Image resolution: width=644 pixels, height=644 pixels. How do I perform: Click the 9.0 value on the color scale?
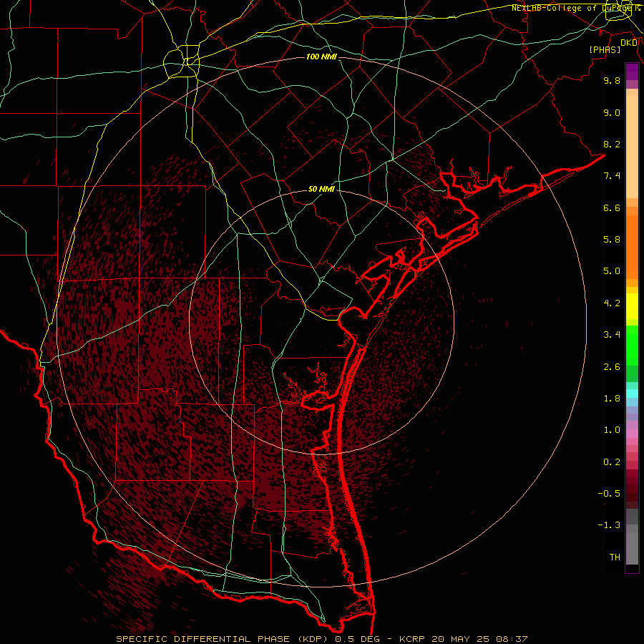612,112
